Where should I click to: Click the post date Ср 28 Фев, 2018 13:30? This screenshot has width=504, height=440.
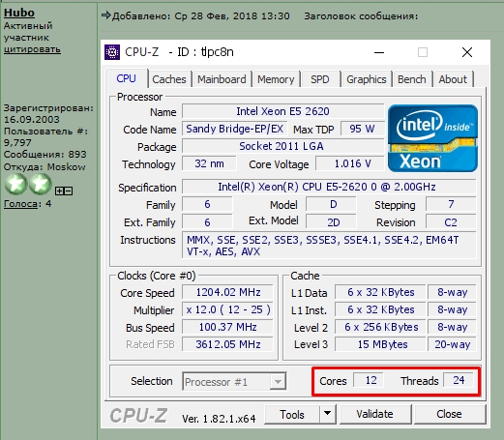click(x=232, y=16)
